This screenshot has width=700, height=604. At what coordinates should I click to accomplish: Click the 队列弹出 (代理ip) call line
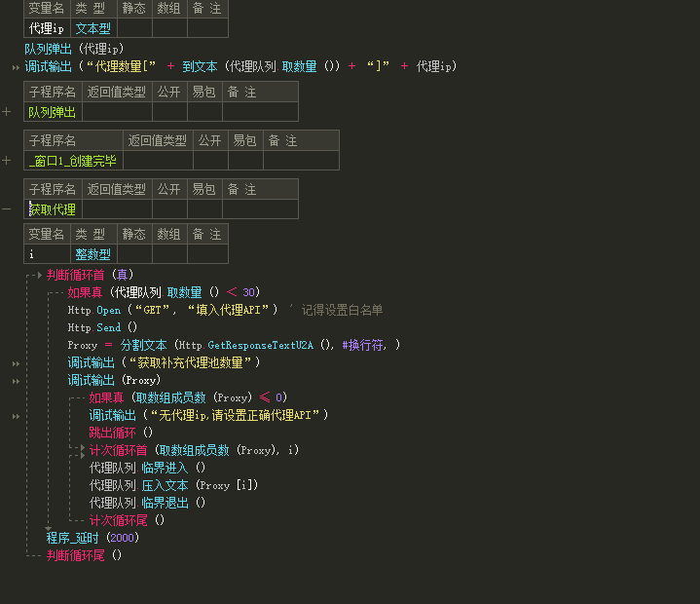[74, 49]
